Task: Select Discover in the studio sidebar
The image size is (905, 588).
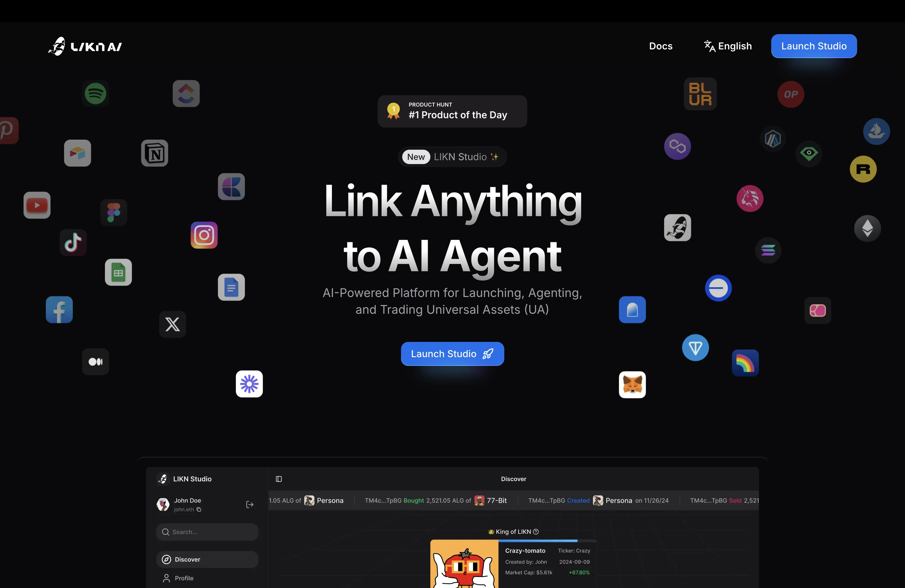Action: 207,560
